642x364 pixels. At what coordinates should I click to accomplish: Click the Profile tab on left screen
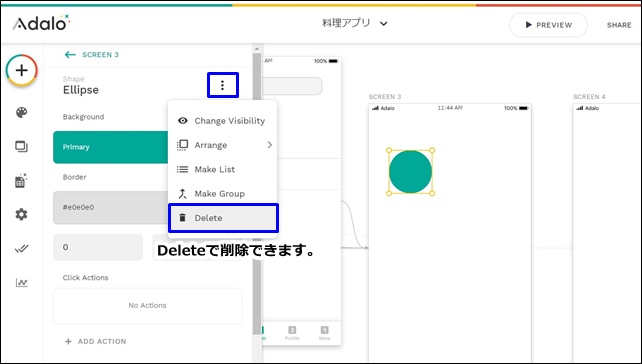292,334
